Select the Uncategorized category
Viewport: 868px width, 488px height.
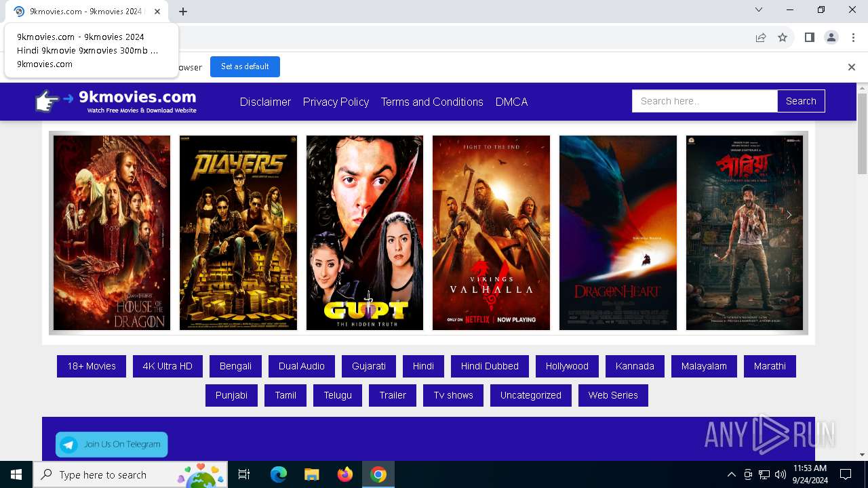click(x=531, y=395)
